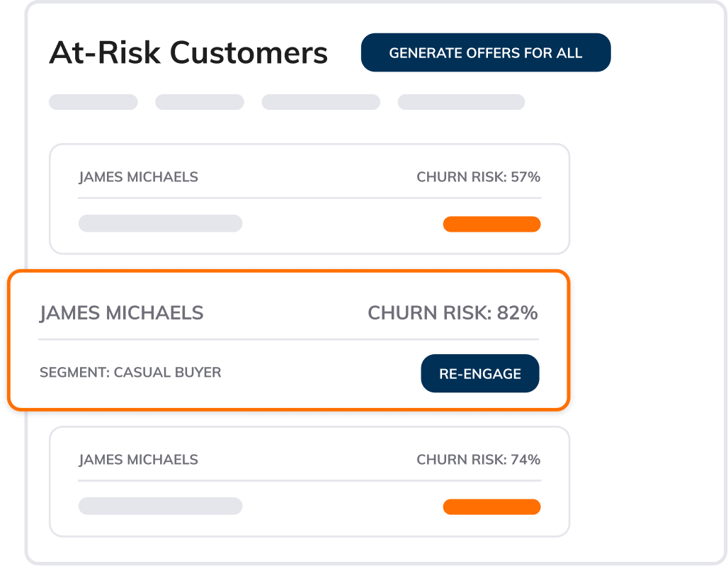Click the Segment: Casual Buyer label
728x566 pixels.
pyautogui.click(x=130, y=372)
